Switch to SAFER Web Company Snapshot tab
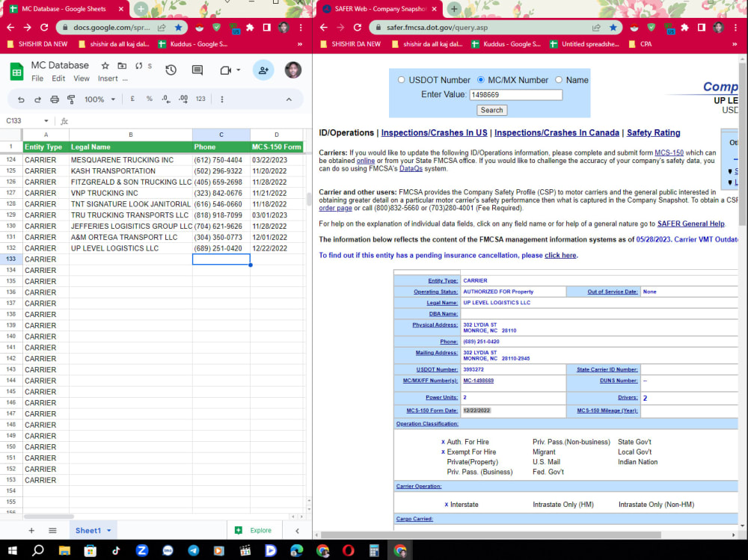This screenshot has width=748, height=560. click(x=380, y=8)
